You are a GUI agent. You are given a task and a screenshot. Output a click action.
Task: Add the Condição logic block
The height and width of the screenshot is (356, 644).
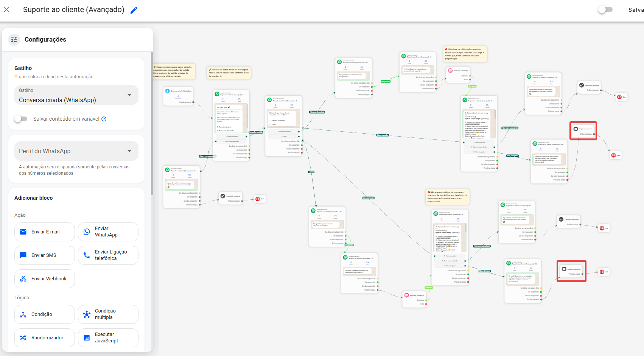pos(45,314)
